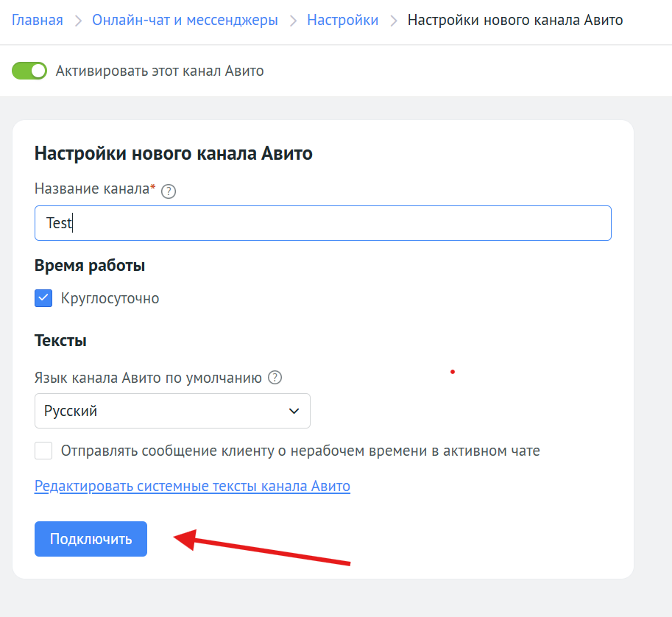Viewport: 672px width, 617px height.
Task: Click the dropdown chevron of the language selector
Action: 294,410
